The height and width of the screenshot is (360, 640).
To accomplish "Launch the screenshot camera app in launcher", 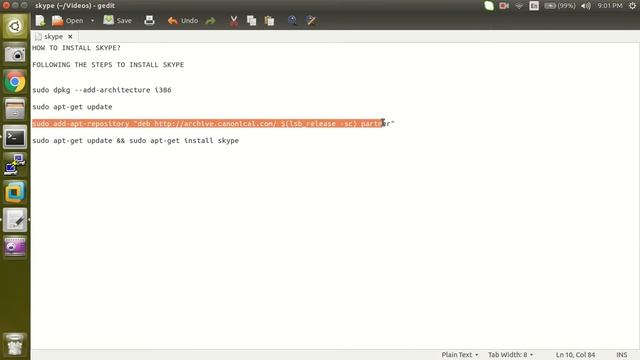I will click(15, 54).
